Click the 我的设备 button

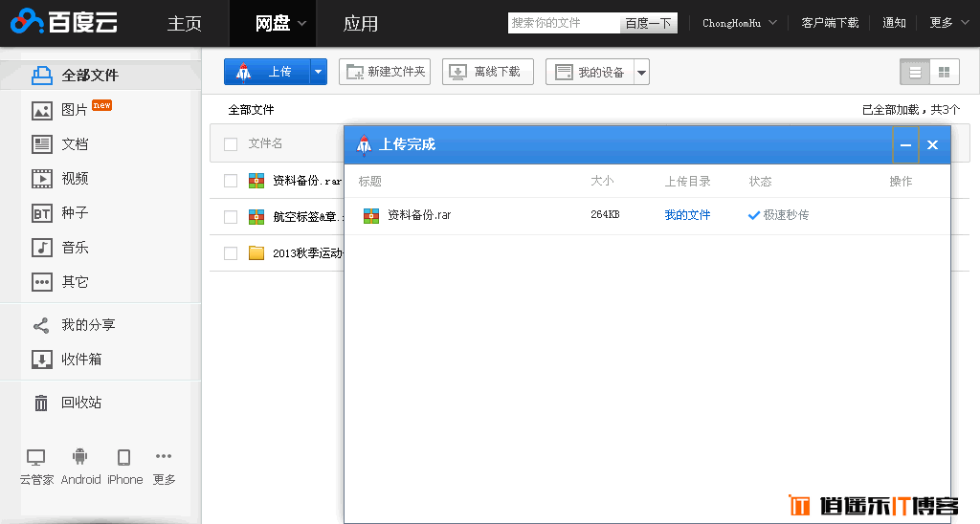click(590, 72)
